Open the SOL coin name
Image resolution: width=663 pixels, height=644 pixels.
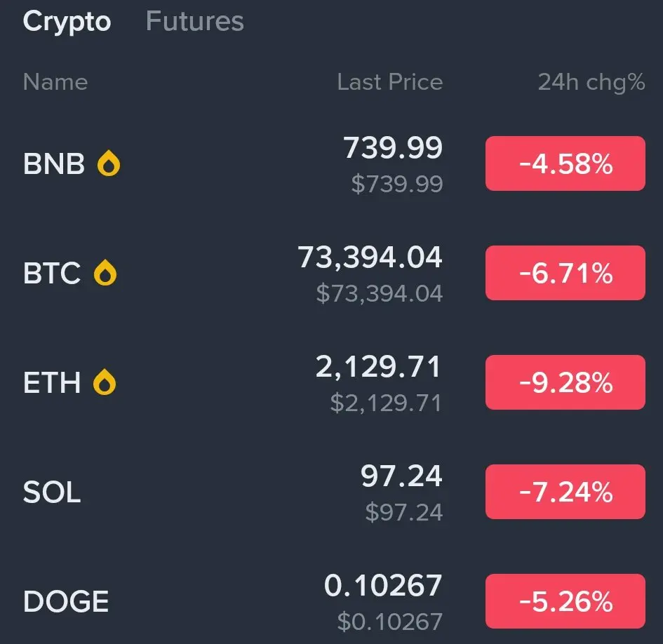(x=52, y=492)
